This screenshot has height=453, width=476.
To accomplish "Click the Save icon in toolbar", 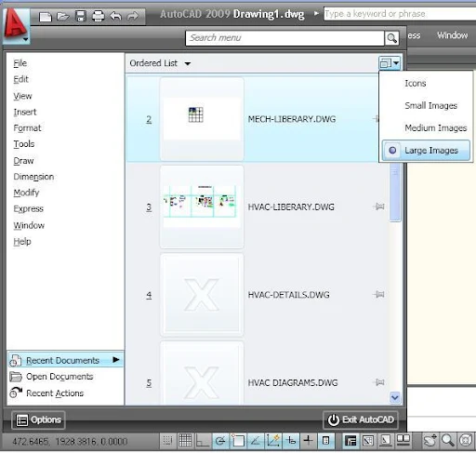I will coord(81,16).
